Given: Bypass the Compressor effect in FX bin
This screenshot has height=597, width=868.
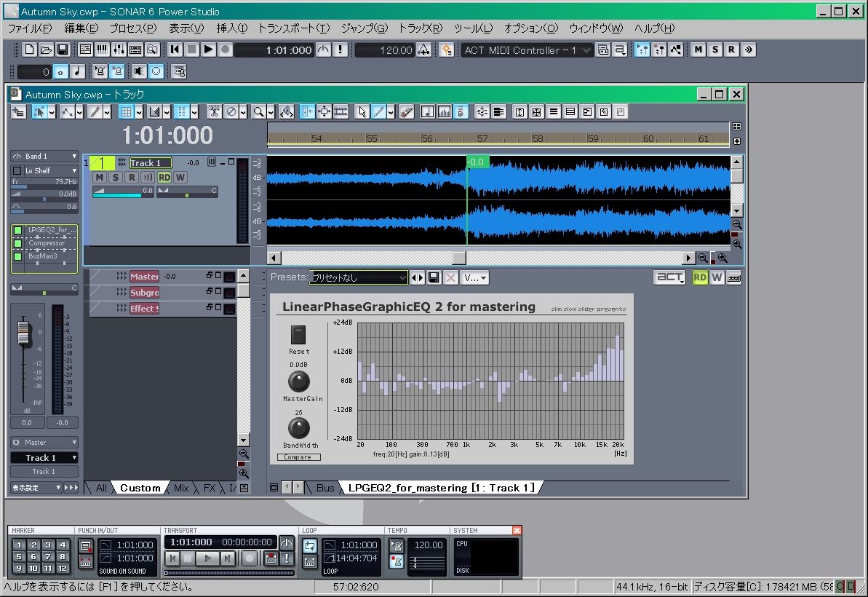Looking at the screenshot, I should 17,243.
